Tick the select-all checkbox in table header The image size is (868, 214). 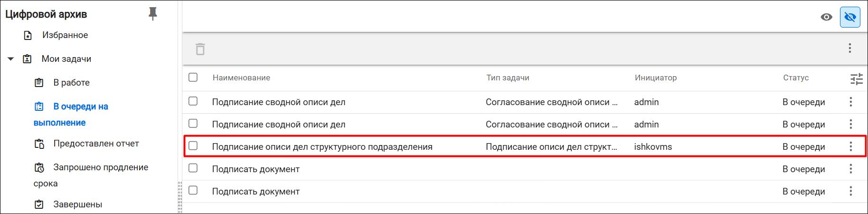[193, 77]
